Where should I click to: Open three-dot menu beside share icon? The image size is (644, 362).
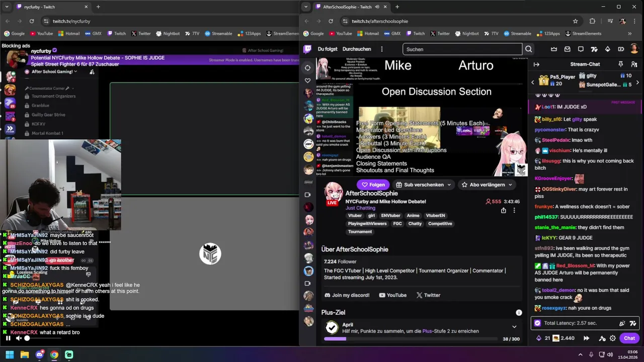[514, 211]
